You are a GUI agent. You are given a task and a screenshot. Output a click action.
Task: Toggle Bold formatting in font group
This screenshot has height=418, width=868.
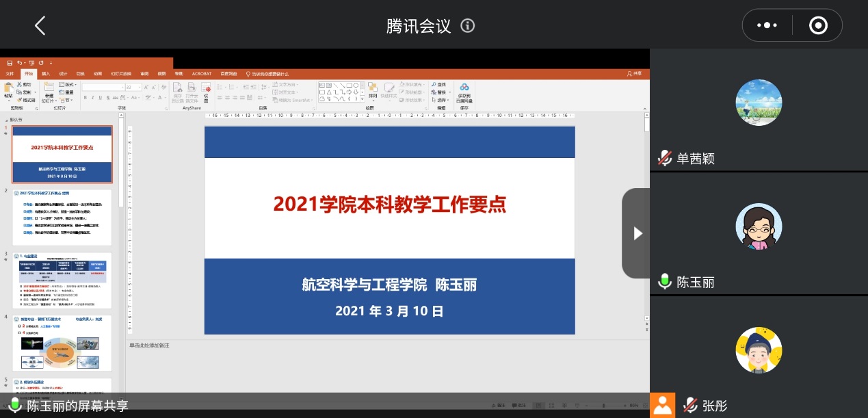pyautogui.click(x=85, y=98)
